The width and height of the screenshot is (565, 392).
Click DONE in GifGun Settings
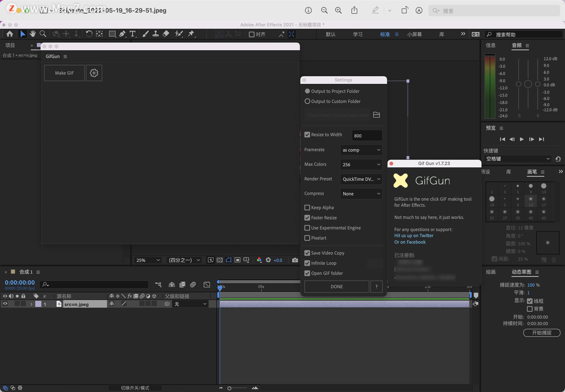[337, 287]
